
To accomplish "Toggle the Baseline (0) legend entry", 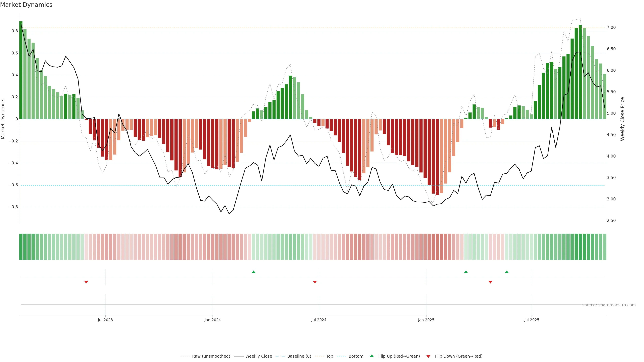I will 299,356.
